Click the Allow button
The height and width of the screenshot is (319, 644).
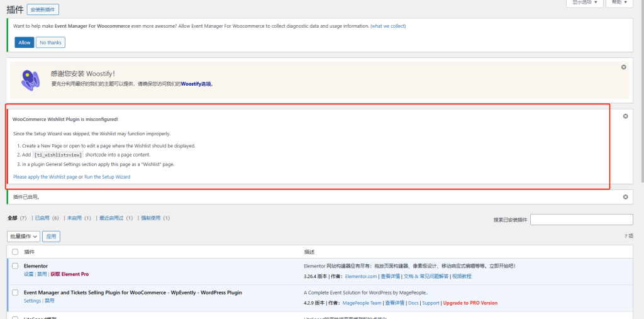pyautogui.click(x=25, y=42)
